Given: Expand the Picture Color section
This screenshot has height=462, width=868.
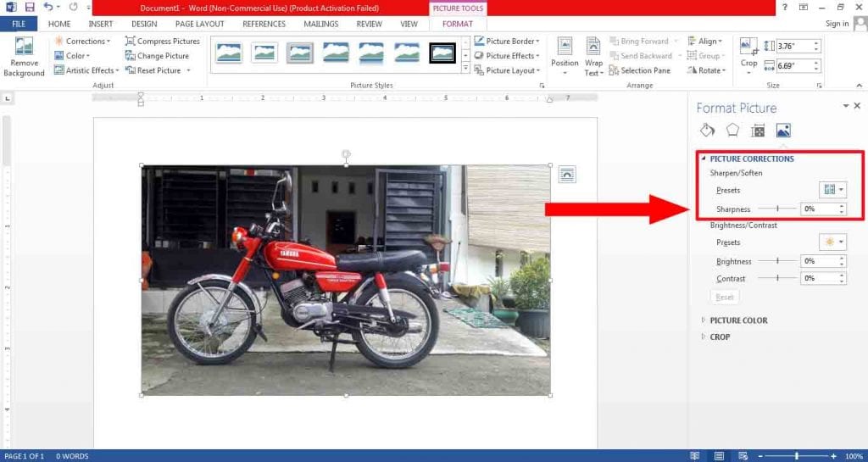Looking at the screenshot, I should pyautogui.click(x=737, y=320).
